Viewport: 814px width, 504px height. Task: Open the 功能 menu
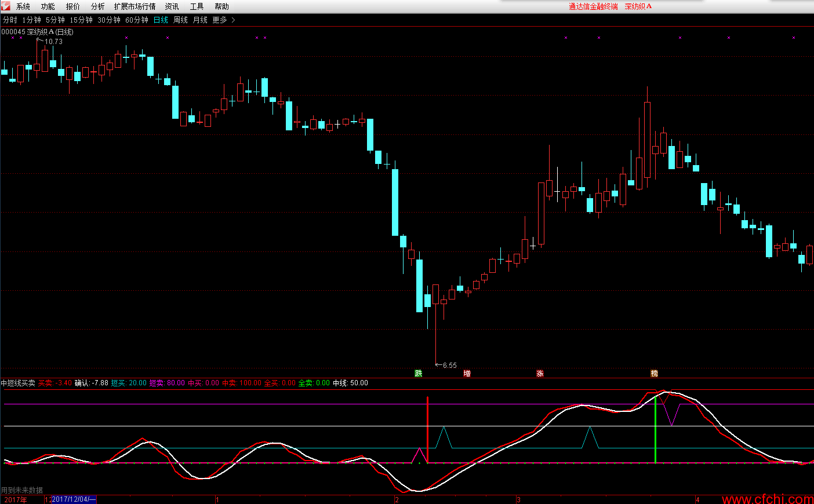point(48,6)
